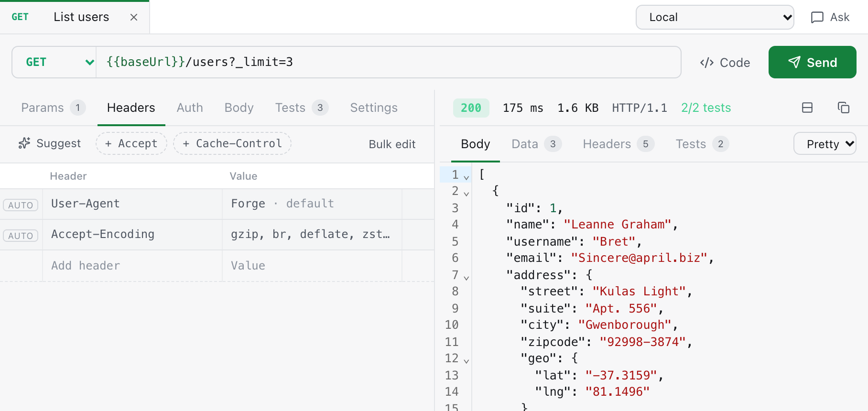Open the response Headers tab
The height and width of the screenshot is (411, 868).
point(618,144)
